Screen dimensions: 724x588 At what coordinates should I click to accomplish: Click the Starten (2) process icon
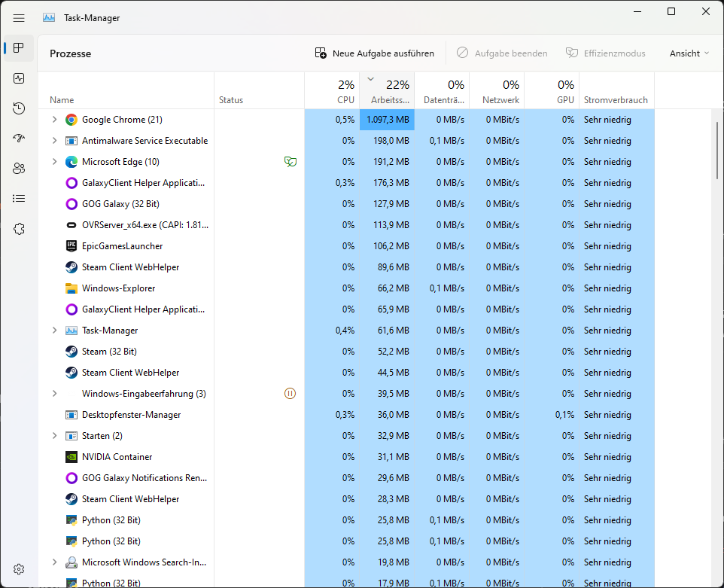pos(71,436)
